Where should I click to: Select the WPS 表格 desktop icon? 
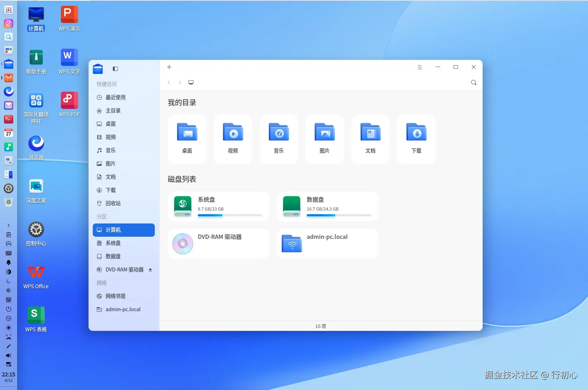36,320
